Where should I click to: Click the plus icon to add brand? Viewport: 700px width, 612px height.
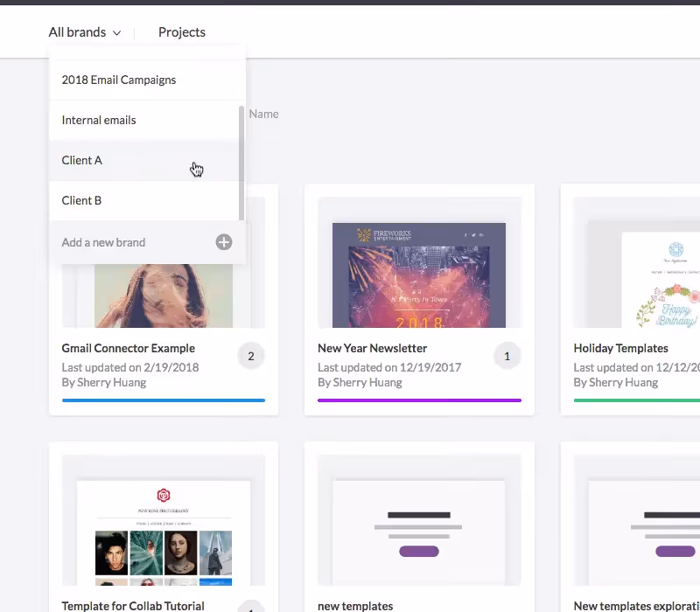224,242
